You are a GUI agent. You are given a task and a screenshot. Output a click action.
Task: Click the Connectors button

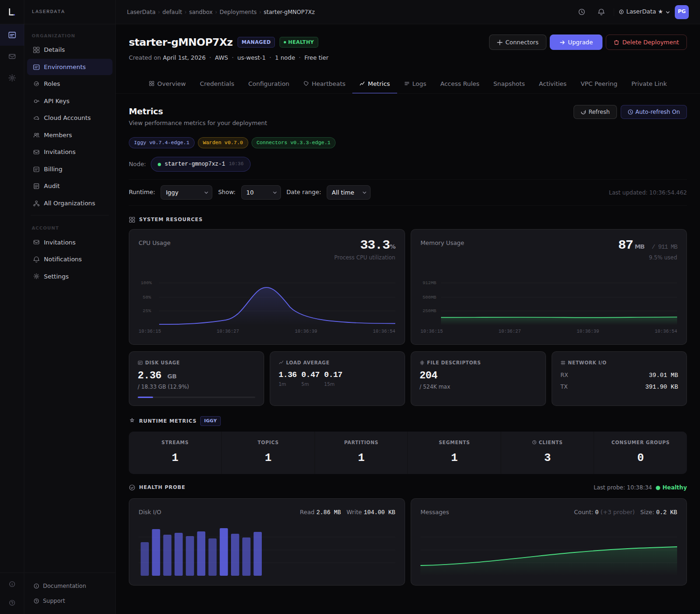click(x=518, y=42)
